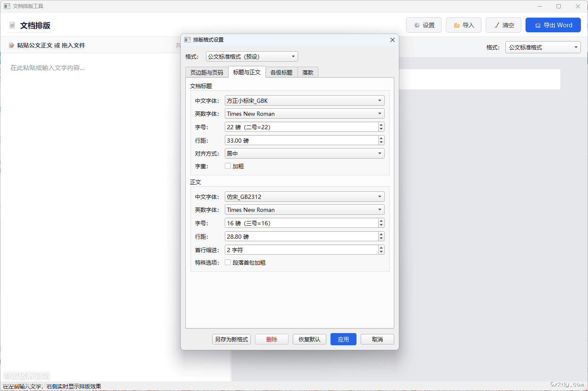Viewport: 588px width, 391px height.
Task: Click the 删除 button
Action: coord(272,339)
